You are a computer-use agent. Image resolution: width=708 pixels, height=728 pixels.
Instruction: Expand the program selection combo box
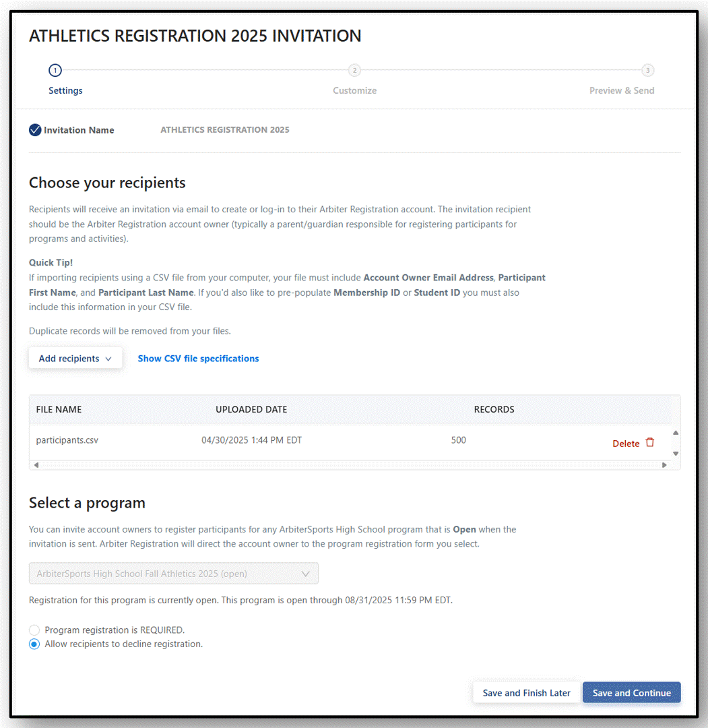click(x=174, y=574)
